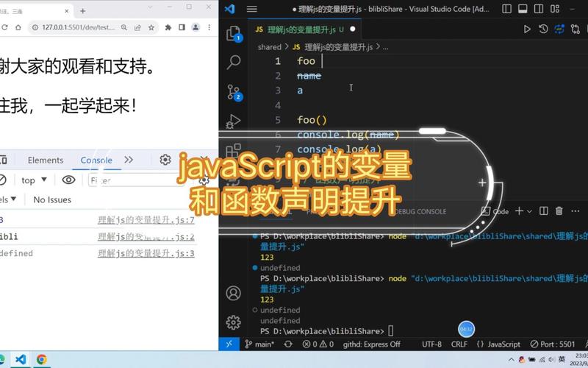Focus the console Filter input
588x368 pixels.
(x=137, y=180)
